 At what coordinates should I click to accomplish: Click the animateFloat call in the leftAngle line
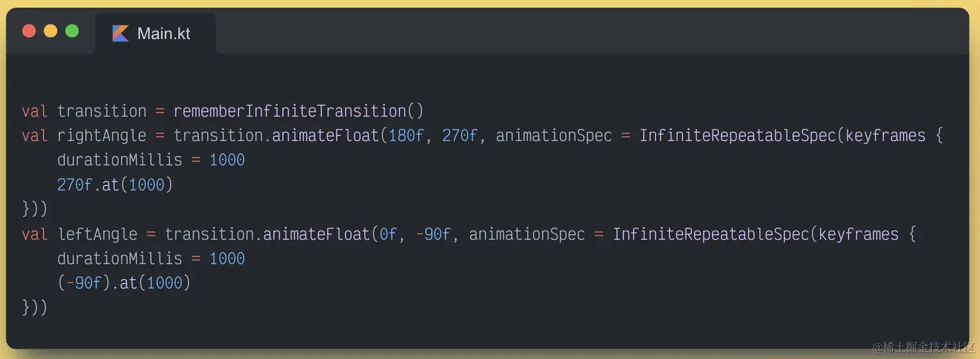coord(317,235)
